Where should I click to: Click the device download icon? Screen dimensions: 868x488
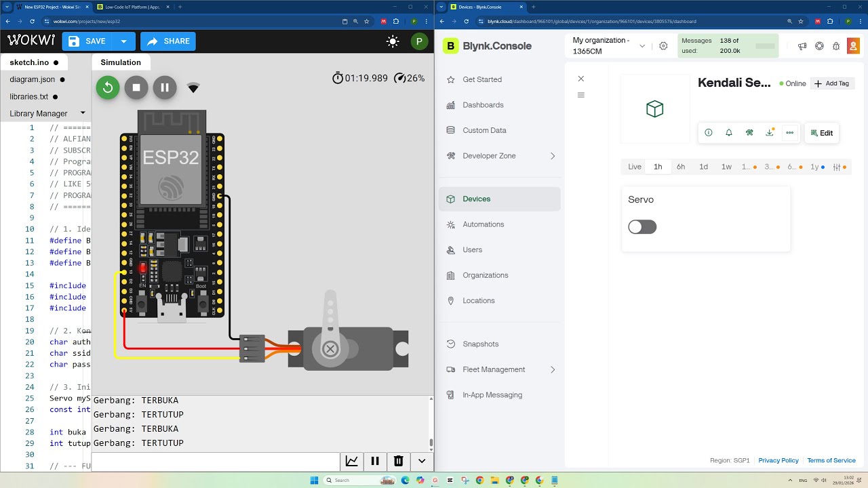770,133
